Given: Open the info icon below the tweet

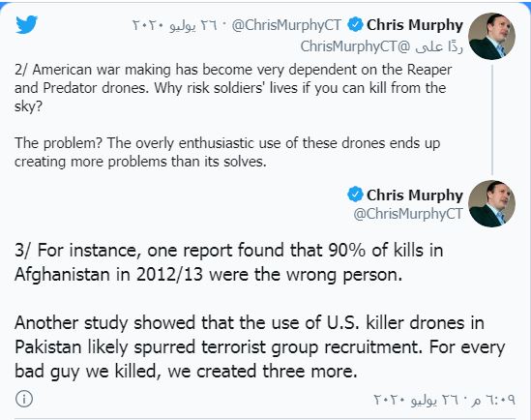Looking at the screenshot, I should click(24, 399).
